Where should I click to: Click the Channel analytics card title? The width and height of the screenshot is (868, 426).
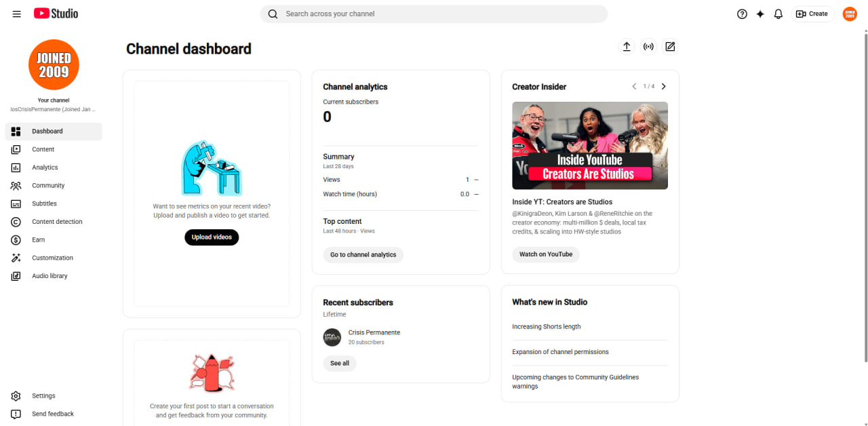click(355, 87)
